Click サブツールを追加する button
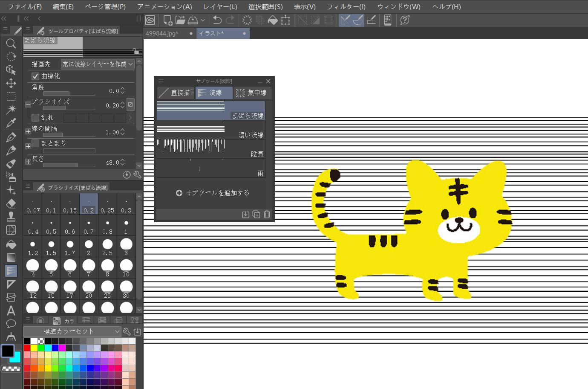The width and height of the screenshot is (588, 389). coord(213,193)
